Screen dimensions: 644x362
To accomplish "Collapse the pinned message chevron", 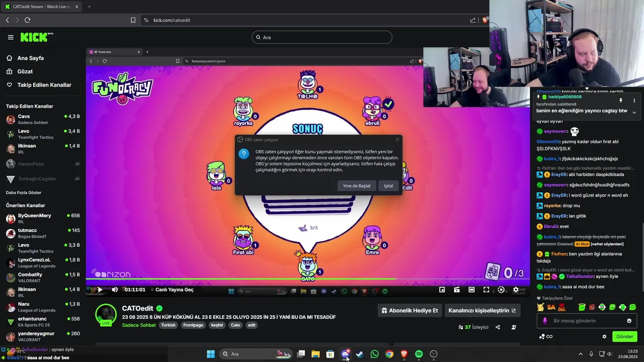I will [x=634, y=112].
